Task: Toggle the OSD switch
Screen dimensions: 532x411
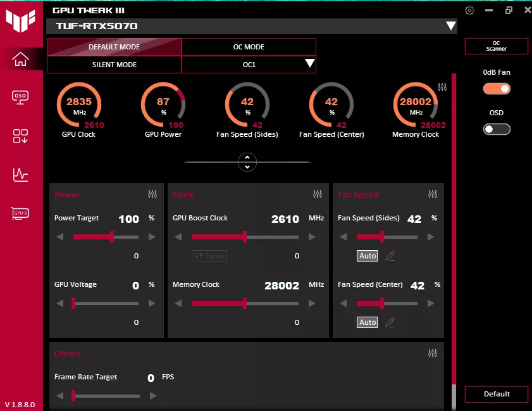Action: point(497,129)
